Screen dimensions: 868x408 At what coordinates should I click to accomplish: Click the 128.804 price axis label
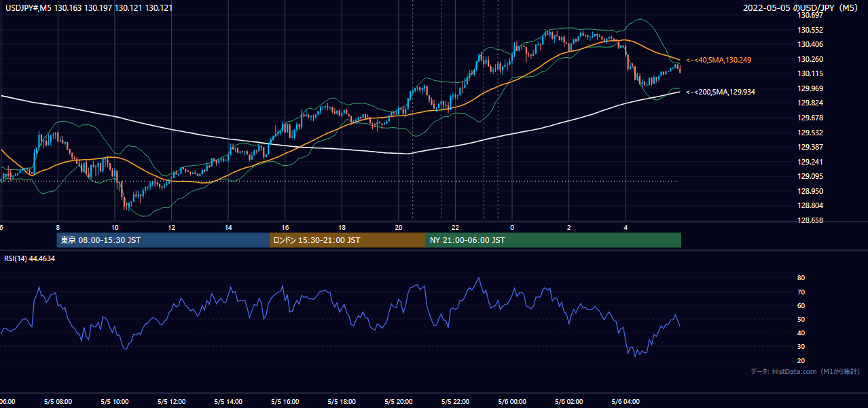810,205
